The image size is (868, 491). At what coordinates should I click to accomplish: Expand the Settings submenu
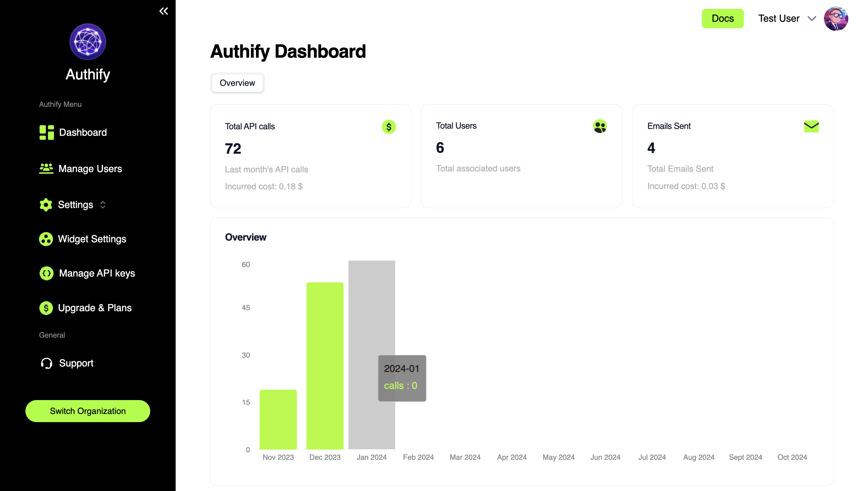coord(103,205)
